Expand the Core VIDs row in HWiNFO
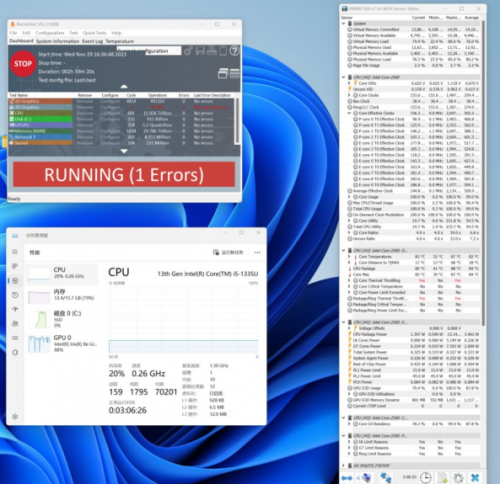This screenshot has height=484, width=500. pyautogui.click(x=349, y=83)
